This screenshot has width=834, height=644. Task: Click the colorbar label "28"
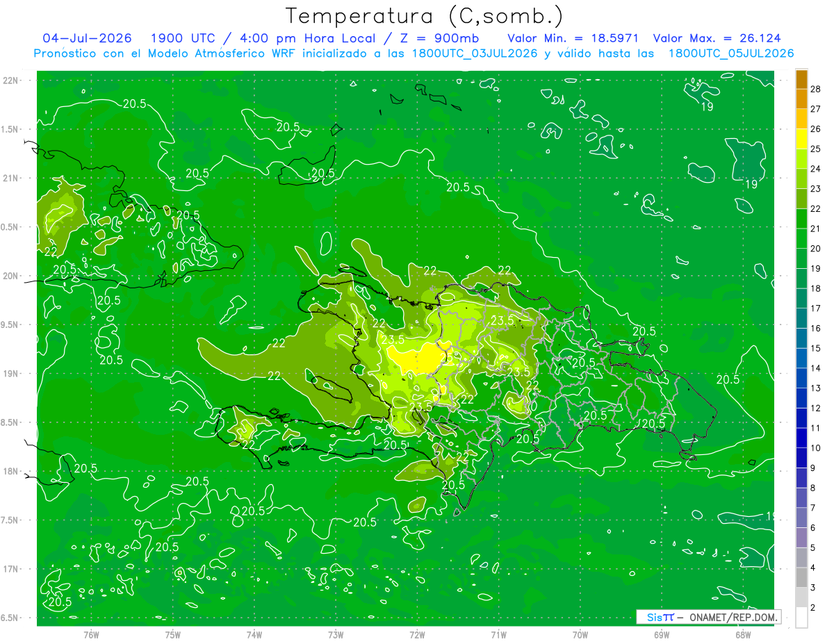click(817, 89)
